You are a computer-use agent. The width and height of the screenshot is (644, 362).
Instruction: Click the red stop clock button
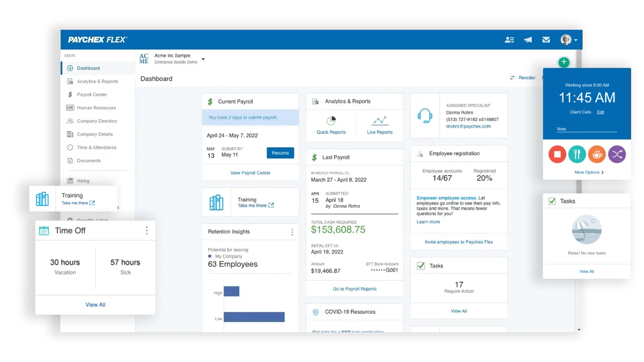557,154
